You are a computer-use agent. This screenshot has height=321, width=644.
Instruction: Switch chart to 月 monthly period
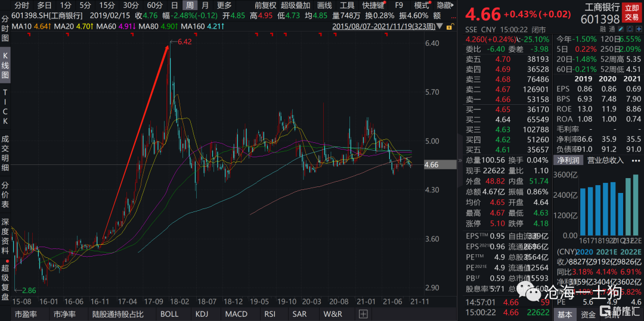205,5
